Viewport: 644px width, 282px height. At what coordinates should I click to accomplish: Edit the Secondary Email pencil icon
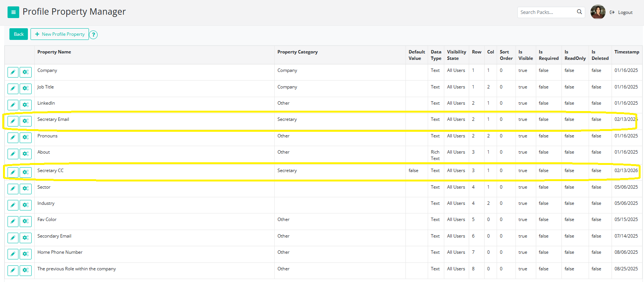pos(13,238)
